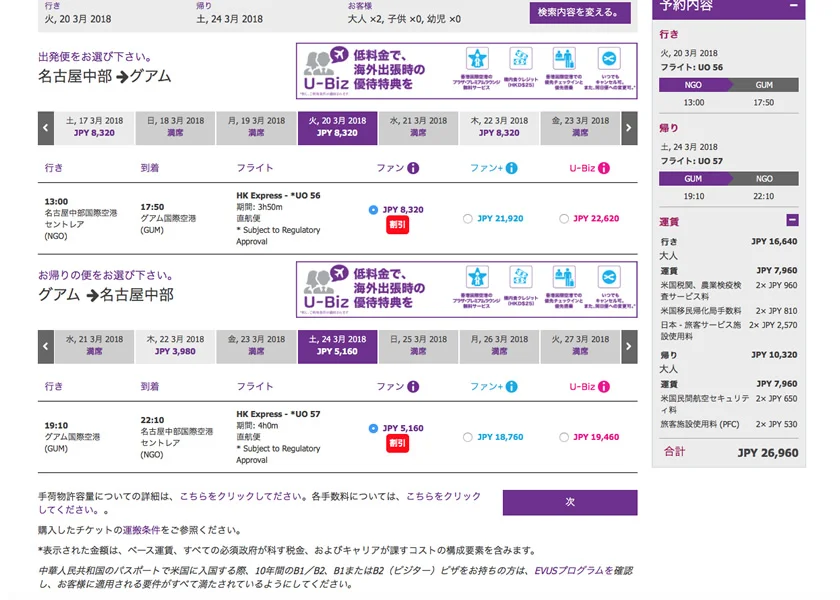Select the outbound JPY 21,920 ファン+ fare
Screen dimensions: 840x600
(468, 219)
